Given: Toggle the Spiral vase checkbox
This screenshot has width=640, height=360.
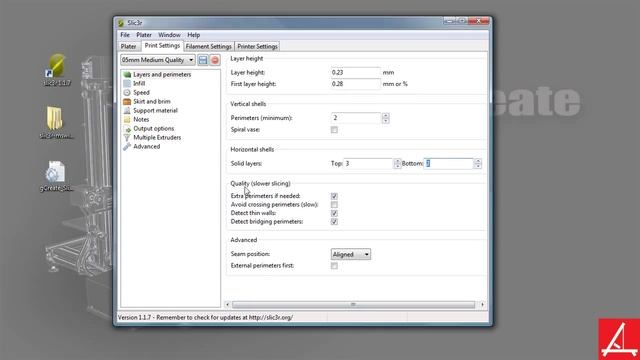Looking at the screenshot, I should pos(334,130).
